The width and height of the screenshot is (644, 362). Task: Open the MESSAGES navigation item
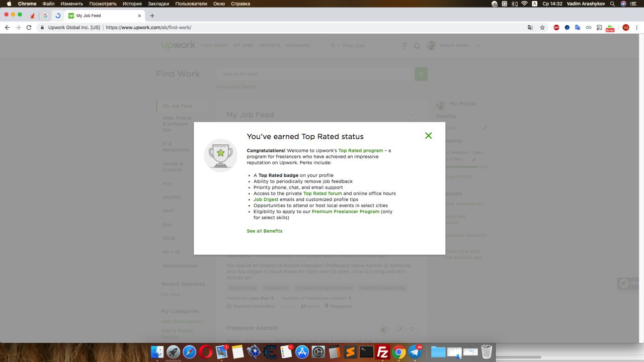[298, 46]
